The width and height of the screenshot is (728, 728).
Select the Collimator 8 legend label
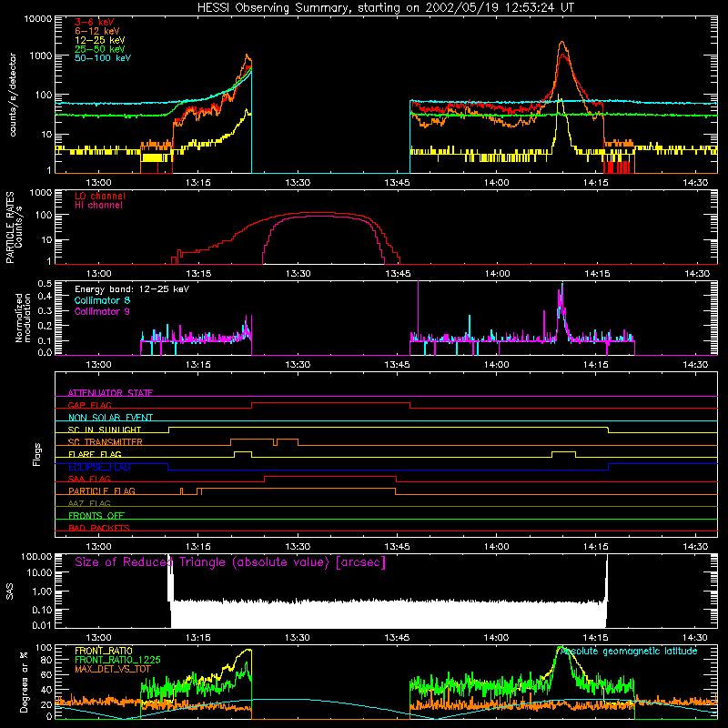[102, 300]
